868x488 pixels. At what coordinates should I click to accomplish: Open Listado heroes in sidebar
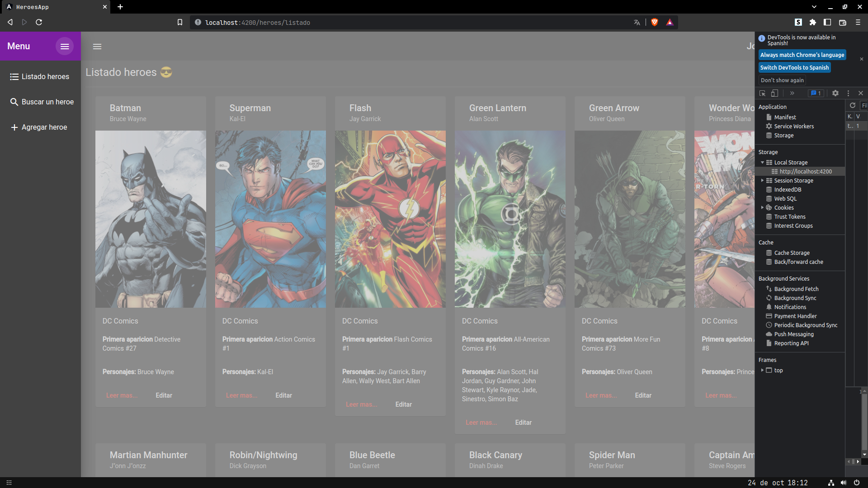point(40,77)
